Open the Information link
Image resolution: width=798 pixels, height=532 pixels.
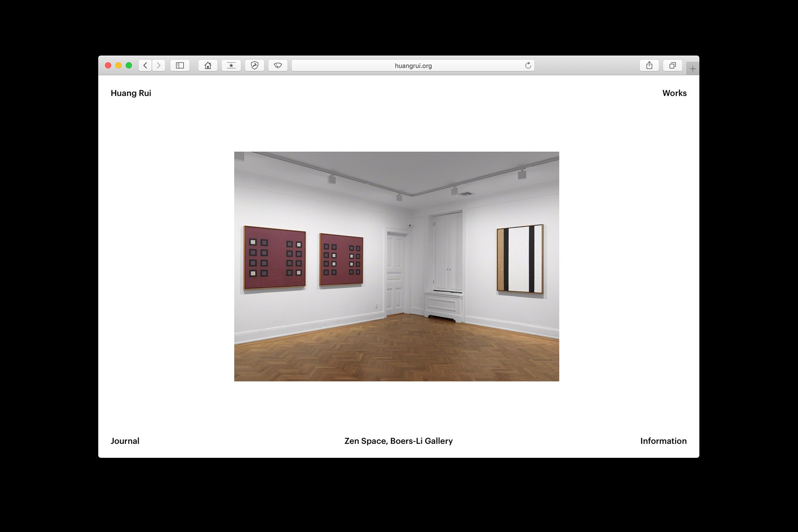(x=663, y=441)
